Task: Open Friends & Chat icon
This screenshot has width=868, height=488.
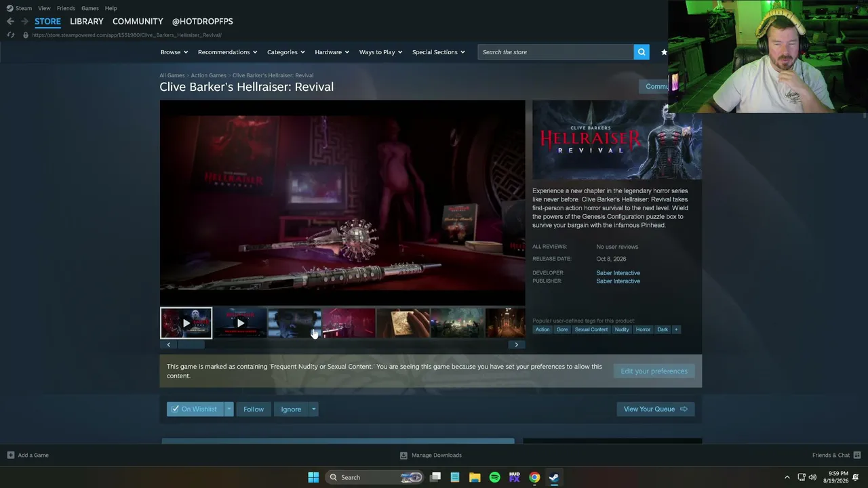Action: coord(857,455)
